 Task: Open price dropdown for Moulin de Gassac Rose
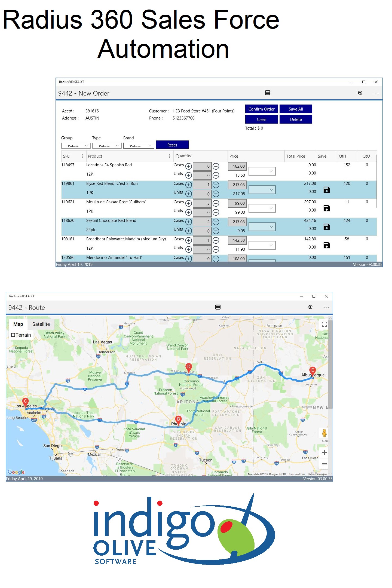pyautogui.click(x=262, y=208)
